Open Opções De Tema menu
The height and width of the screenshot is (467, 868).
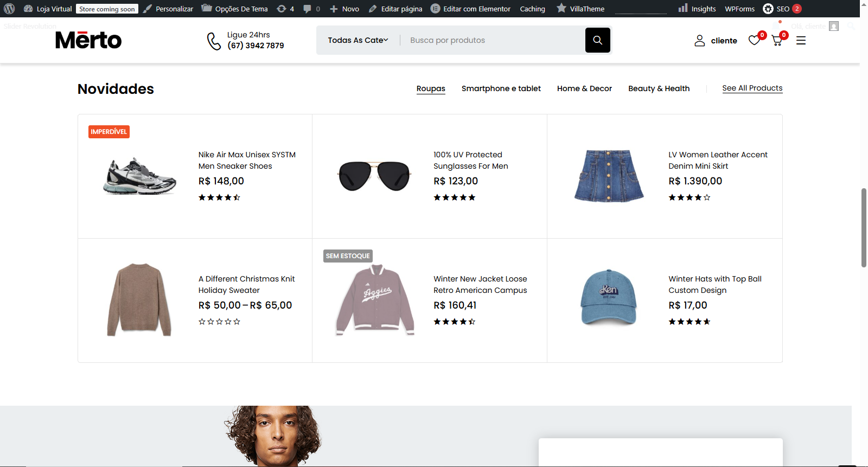tap(234, 9)
